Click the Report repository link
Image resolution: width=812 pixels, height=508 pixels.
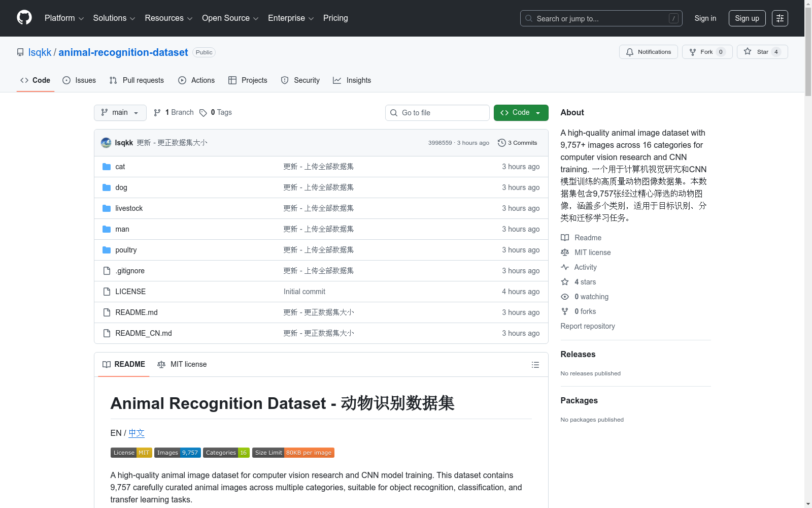point(588,326)
